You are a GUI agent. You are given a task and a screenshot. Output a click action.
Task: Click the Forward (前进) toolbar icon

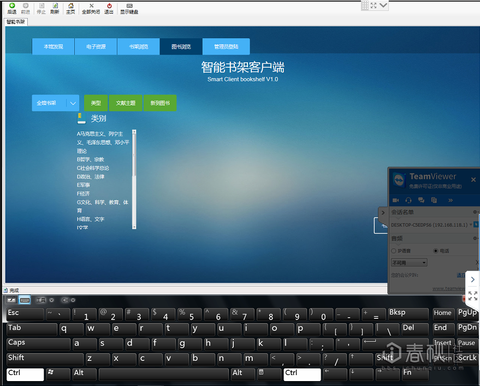click(25, 6)
